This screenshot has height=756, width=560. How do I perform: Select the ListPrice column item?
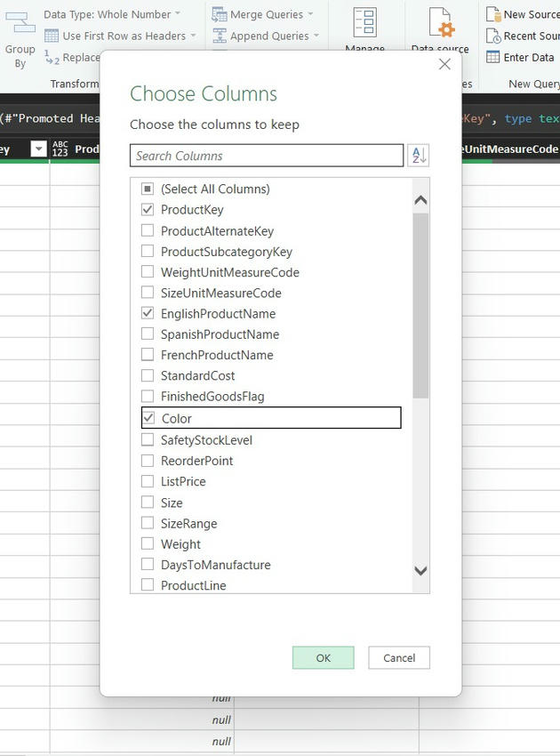coord(183,482)
